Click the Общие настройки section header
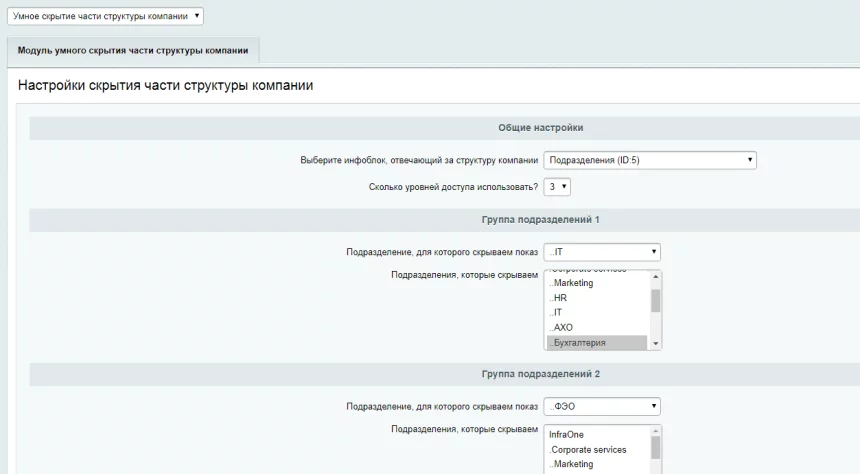860x474 pixels. click(540, 128)
